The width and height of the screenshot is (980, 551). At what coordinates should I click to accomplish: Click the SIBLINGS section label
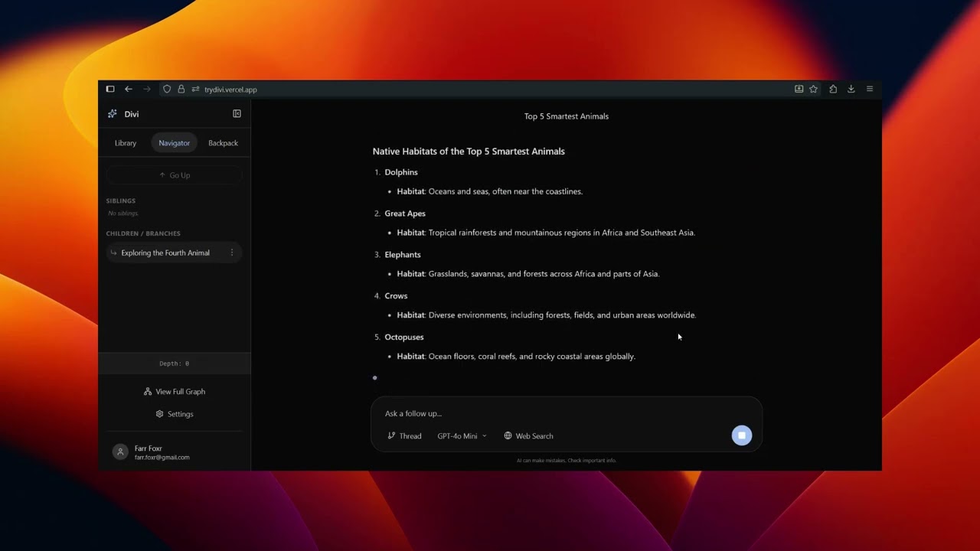coord(121,201)
